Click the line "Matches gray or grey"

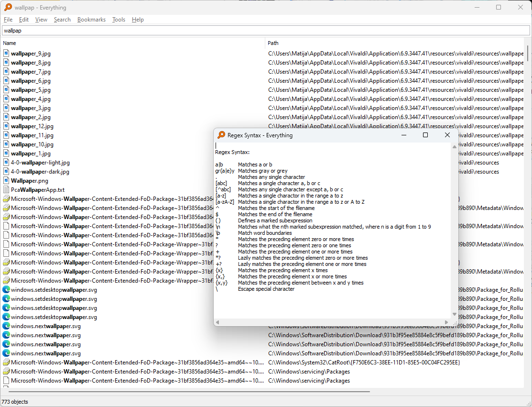(x=262, y=171)
